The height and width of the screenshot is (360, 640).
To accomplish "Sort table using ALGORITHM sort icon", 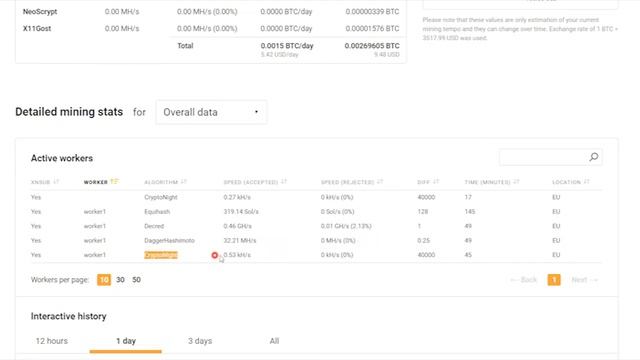I will tap(184, 182).
